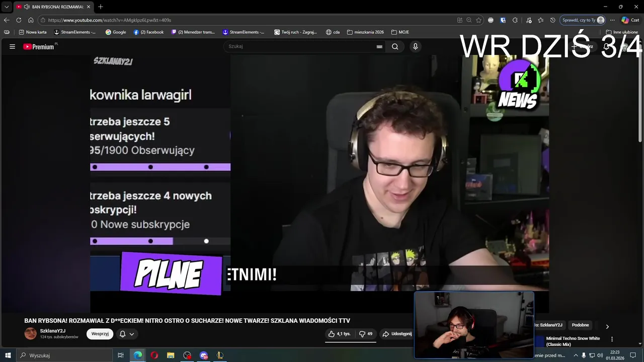The height and width of the screenshot is (362, 644).
Task: Open the Google bookmark
Action: [115, 32]
